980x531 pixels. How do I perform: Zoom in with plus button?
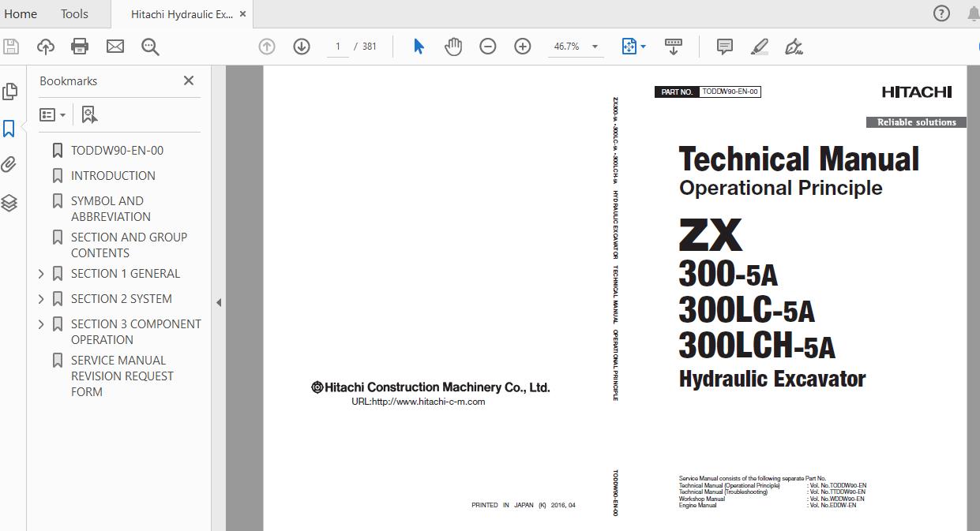pyautogui.click(x=523, y=47)
